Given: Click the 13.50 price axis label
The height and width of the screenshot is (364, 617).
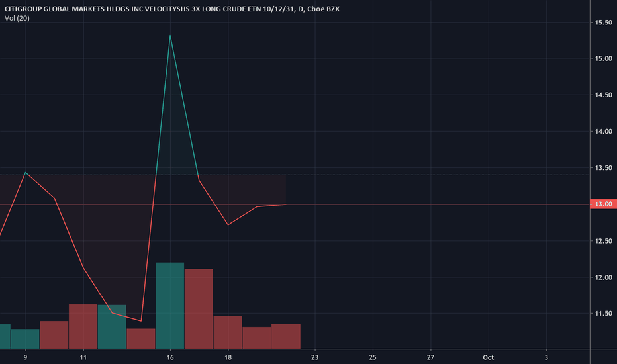Looking at the screenshot, I should (x=604, y=168).
